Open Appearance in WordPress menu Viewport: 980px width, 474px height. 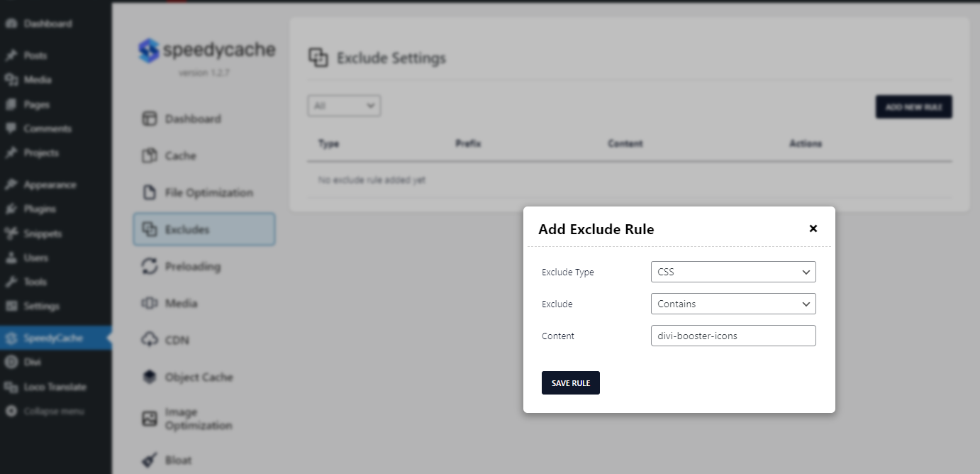[50, 184]
